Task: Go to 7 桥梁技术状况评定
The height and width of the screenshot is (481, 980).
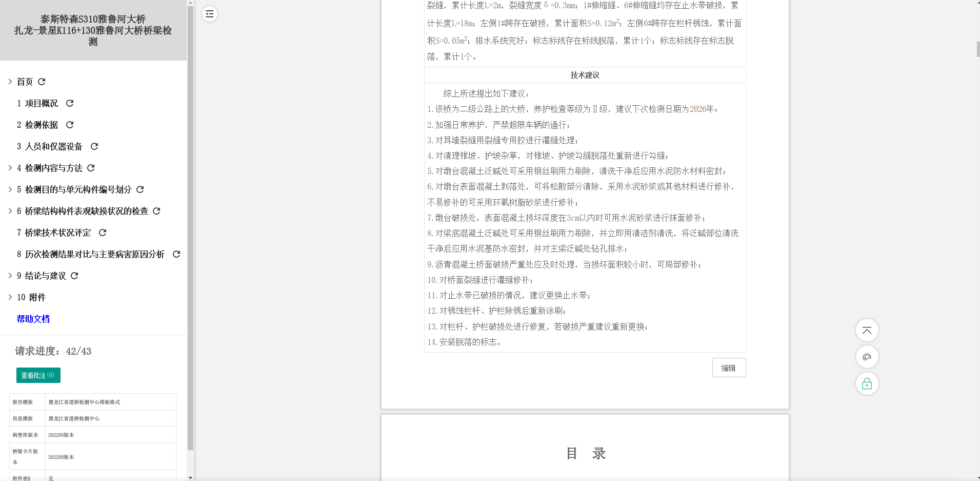Action: click(54, 233)
